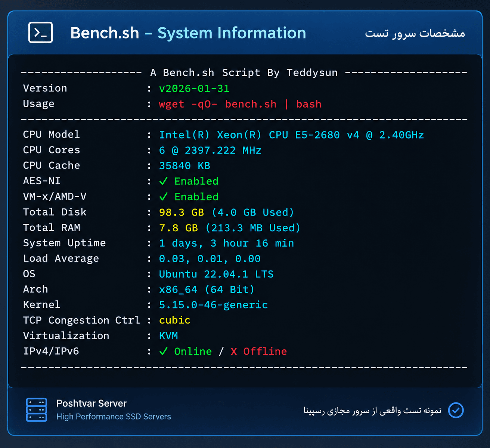The height and width of the screenshot is (448, 490).
Task: Click the green checkmark on AES-NI row
Action: coord(163,181)
